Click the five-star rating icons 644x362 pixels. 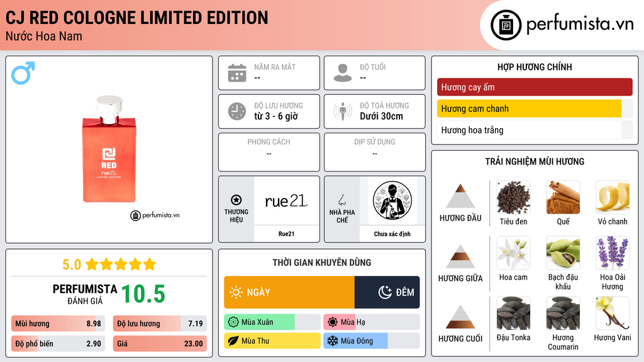point(121,264)
